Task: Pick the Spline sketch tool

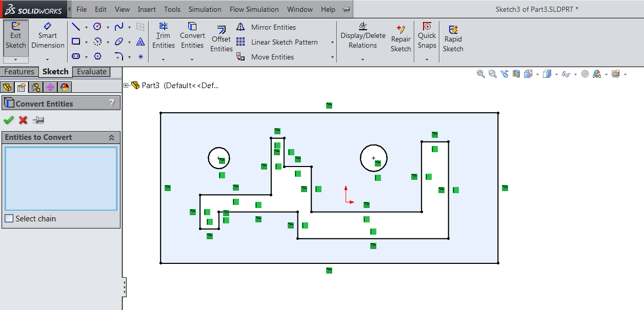Action: click(x=119, y=27)
